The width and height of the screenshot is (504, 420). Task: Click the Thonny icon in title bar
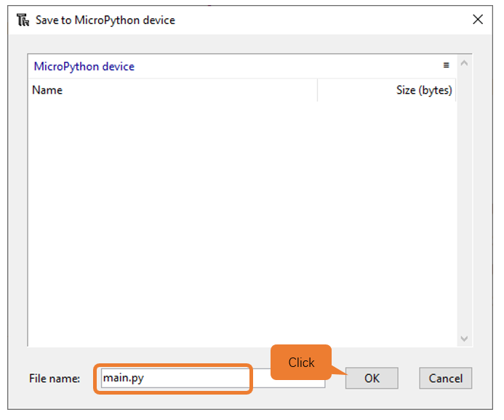coord(23,20)
